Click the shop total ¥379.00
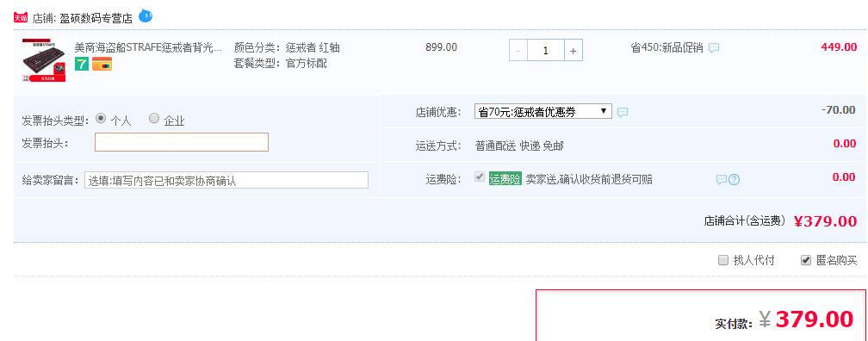The height and width of the screenshot is (341, 868). (825, 221)
